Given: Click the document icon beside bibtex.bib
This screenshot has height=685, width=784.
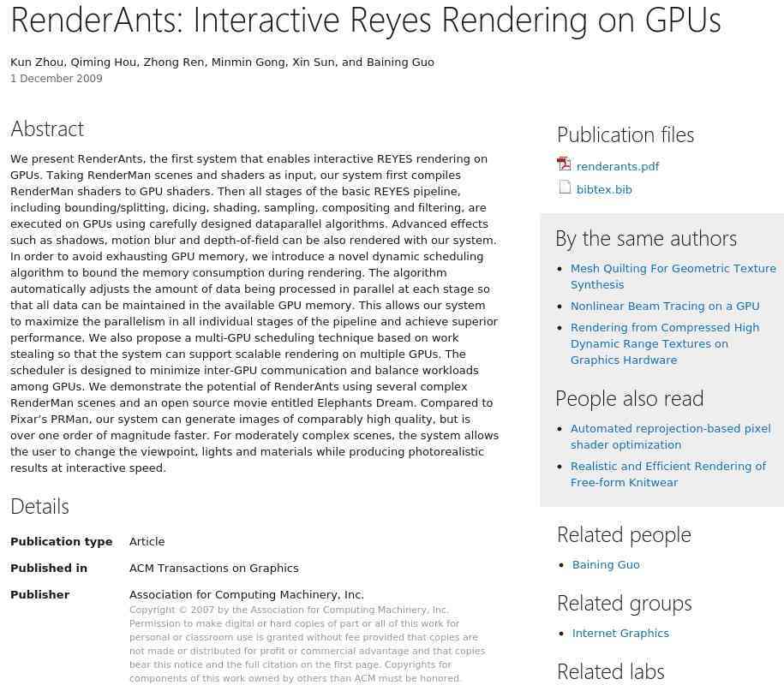Looking at the screenshot, I should tap(565, 188).
